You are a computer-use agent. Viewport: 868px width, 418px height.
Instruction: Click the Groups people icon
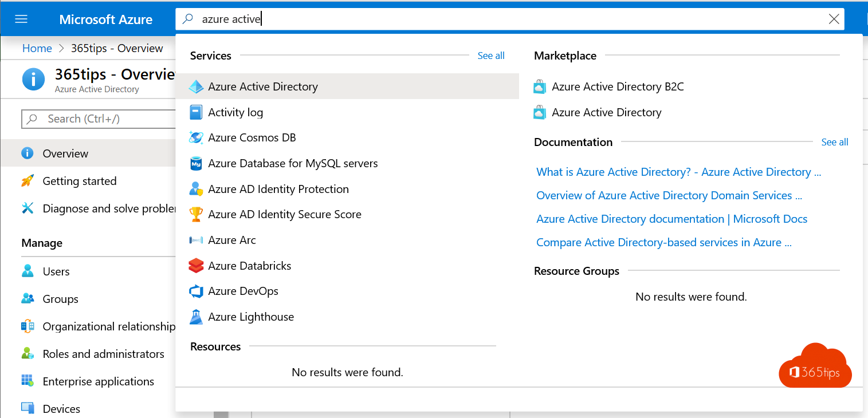27,299
